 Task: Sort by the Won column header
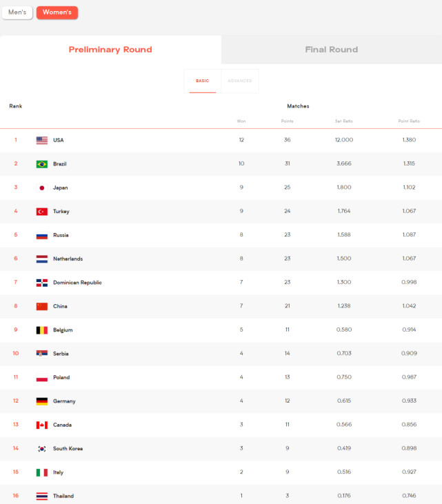coord(241,121)
